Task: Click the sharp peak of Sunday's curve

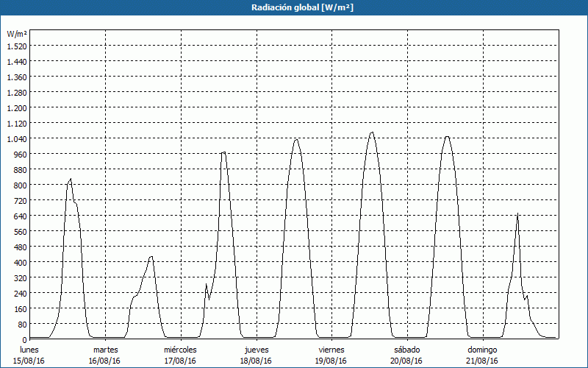Action: click(x=517, y=214)
